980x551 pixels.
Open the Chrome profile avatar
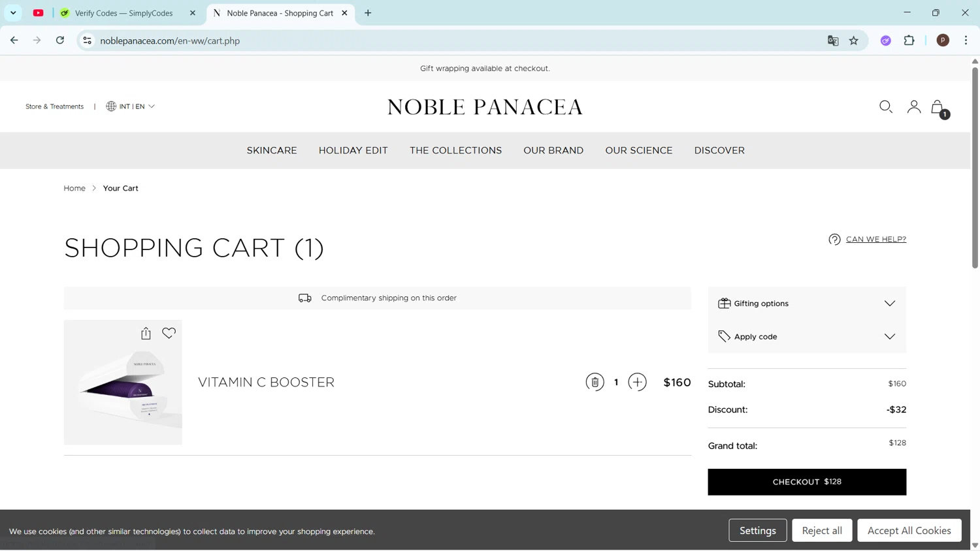tap(943, 40)
